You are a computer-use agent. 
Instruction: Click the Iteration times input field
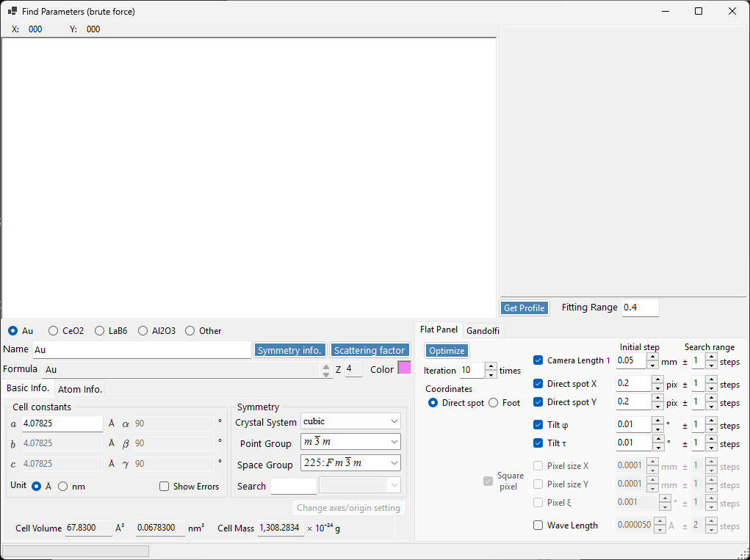coord(472,371)
